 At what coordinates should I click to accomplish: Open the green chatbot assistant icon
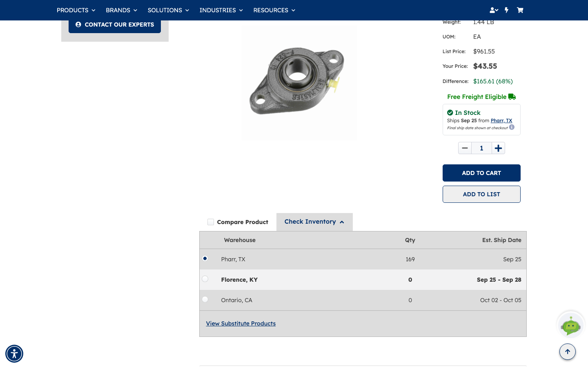570,325
